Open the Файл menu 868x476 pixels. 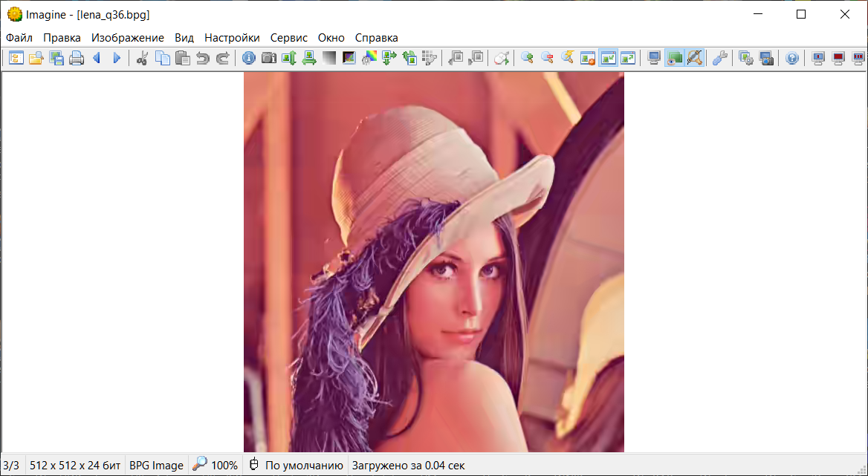[19, 38]
